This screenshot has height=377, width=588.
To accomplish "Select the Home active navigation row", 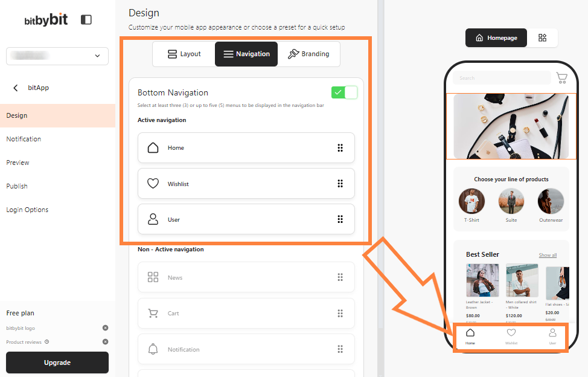I will tap(246, 148).
